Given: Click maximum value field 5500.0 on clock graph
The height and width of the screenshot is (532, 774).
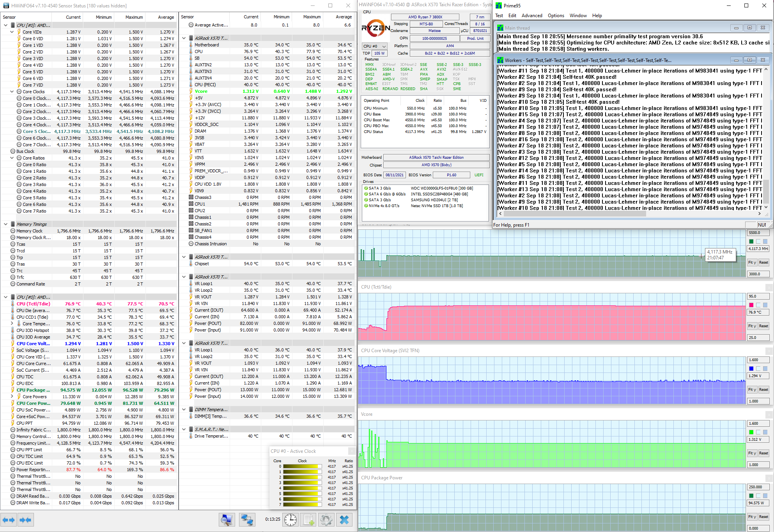Looking at the screenshot, I should [758, 232].
